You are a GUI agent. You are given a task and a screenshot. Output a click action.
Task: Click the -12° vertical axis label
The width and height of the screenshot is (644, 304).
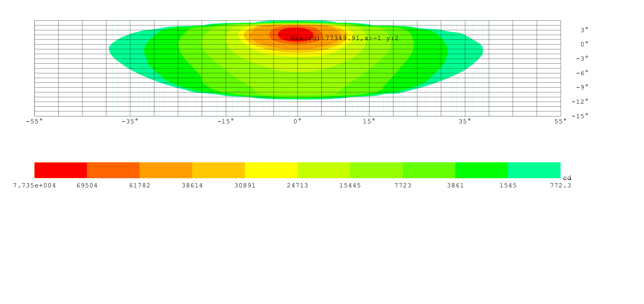pos(580,102)
